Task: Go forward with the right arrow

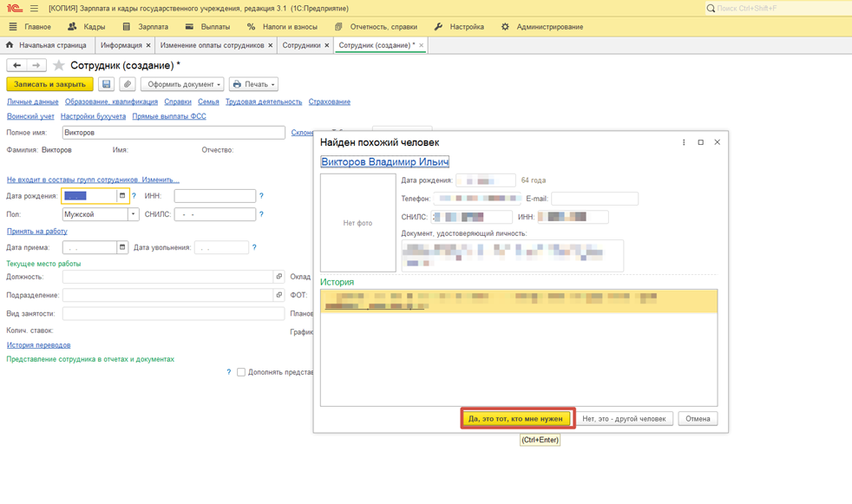Action: pos(36,65)
